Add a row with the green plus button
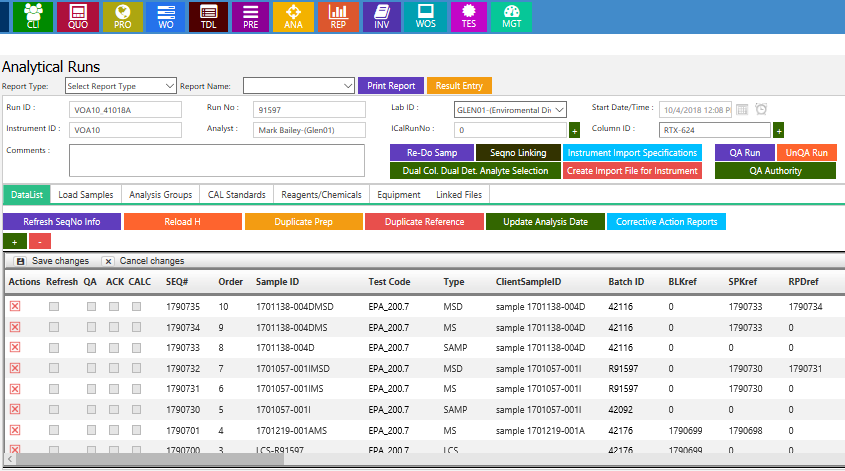Image resolution: width=845 pixels, height=471 pixels. tap(15, 241)
